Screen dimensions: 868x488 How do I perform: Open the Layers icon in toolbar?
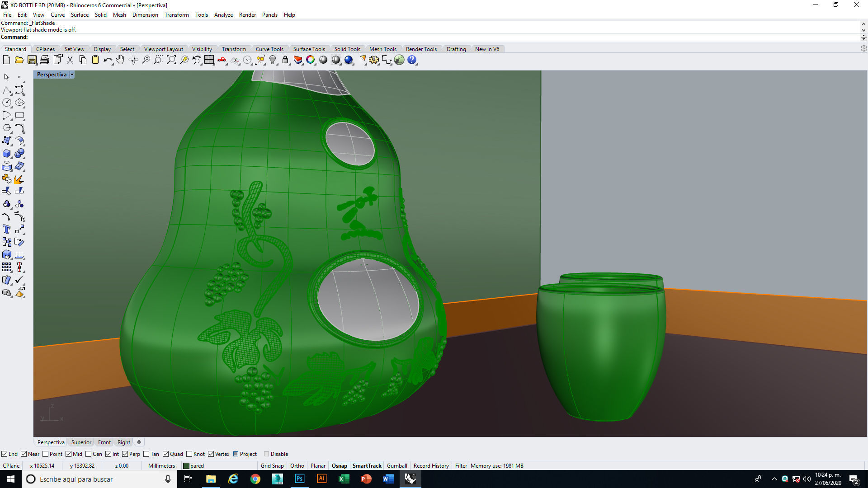coord(298,60)
